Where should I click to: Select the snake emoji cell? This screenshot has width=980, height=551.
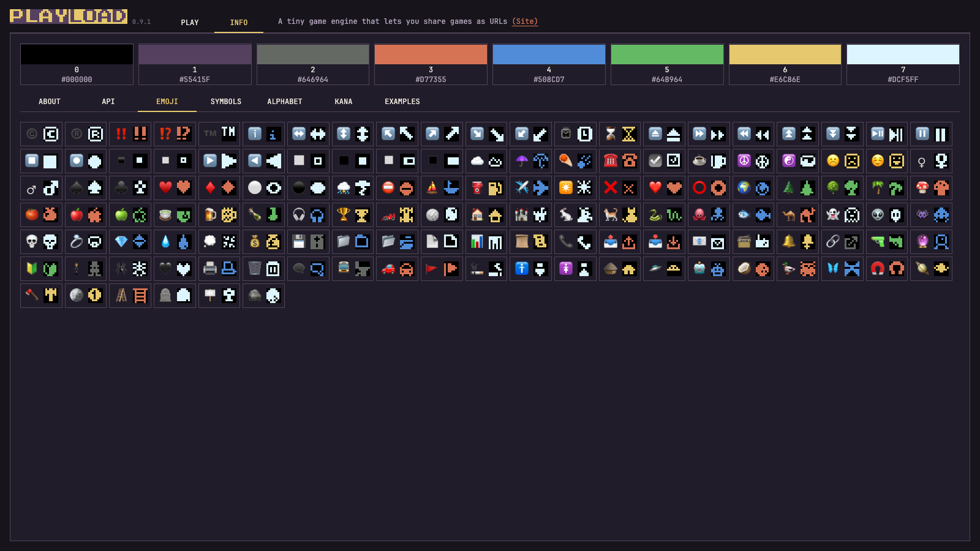click(665, 215)
